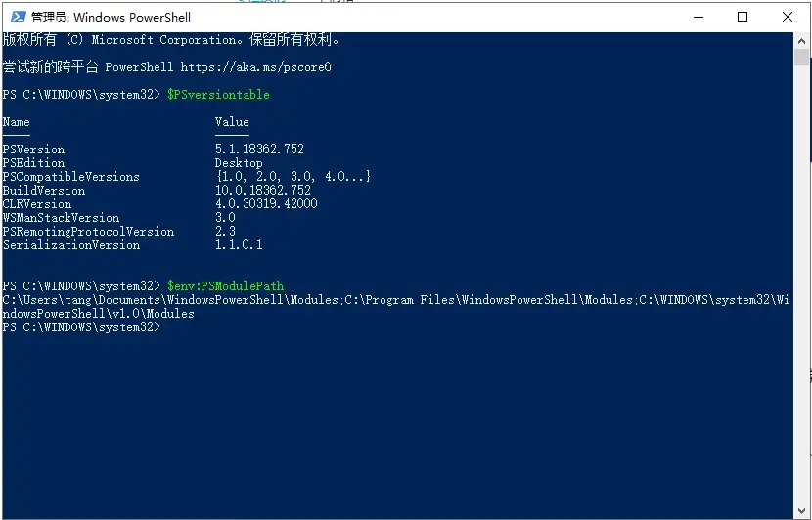Click the vertical scrollbar thumb

pos(801,57)
